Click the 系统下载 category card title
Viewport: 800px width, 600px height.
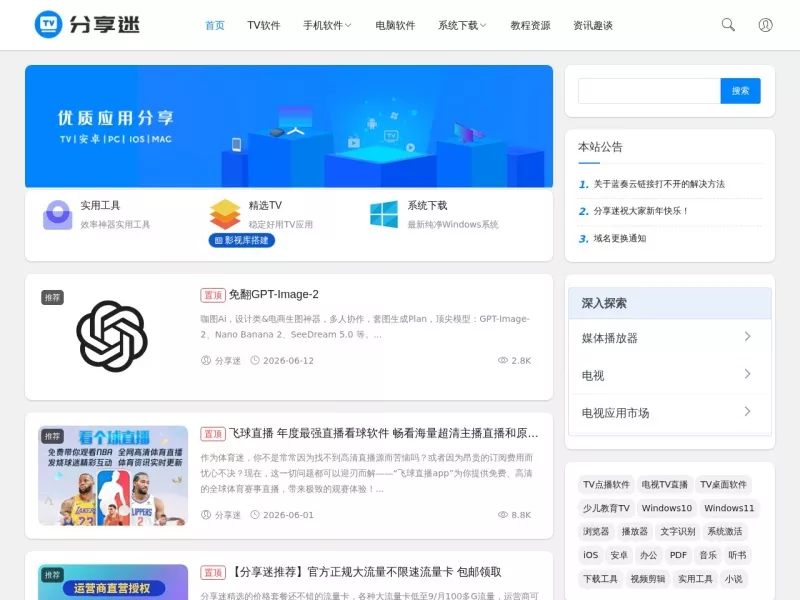coord(427,205)
